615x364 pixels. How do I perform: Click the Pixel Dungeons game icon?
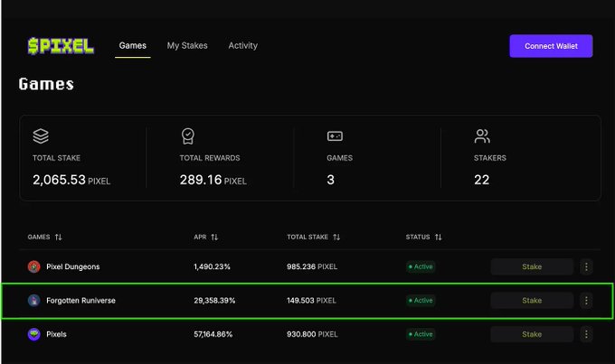click(33, 266)
